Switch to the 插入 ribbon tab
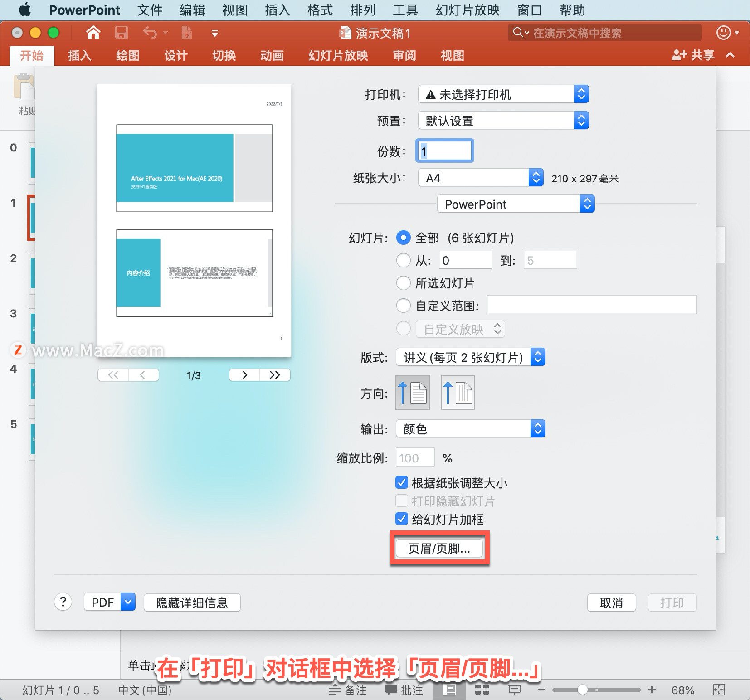The image size is (750, 700). pyautogui.click(x=80, y=55)
